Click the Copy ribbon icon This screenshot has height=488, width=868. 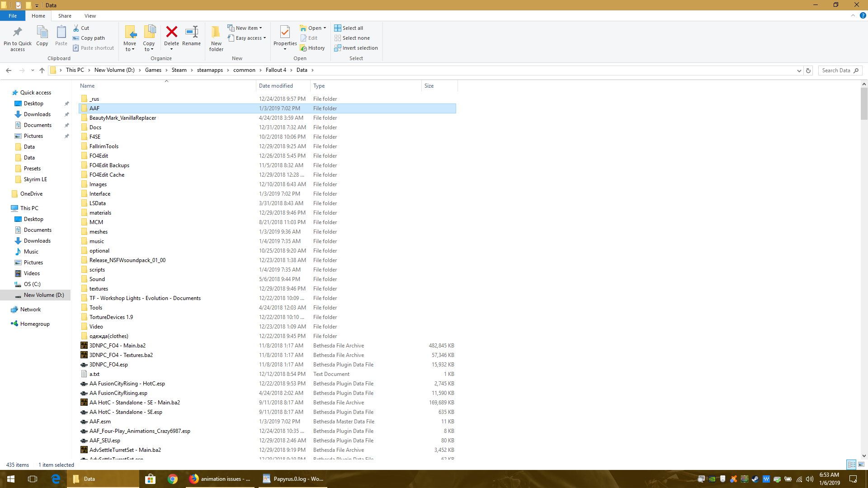tap(42, 36)
